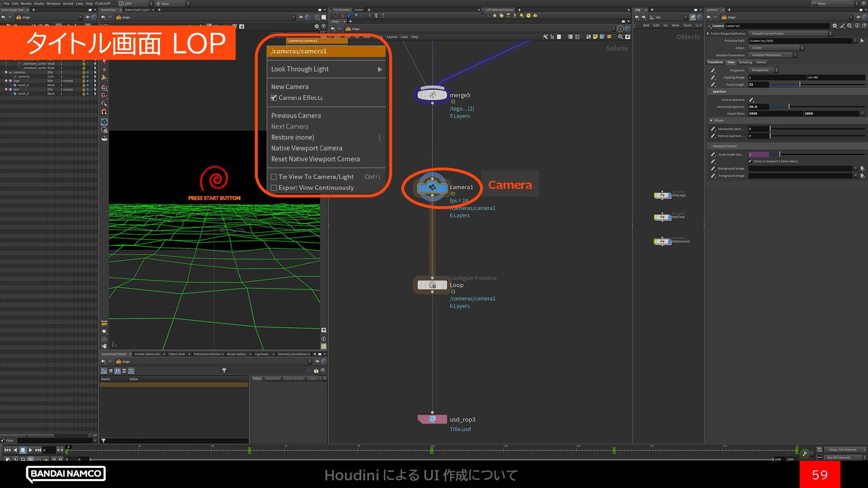This screenshot has width=868, height=488.
Task: Open the parameter gear settings icon
Action: click(x=835, y=26)
